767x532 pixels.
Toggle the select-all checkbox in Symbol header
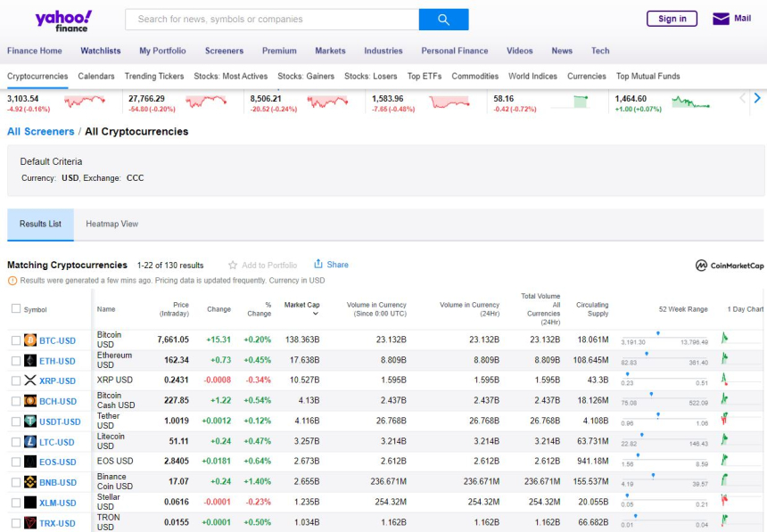[15, 308]
